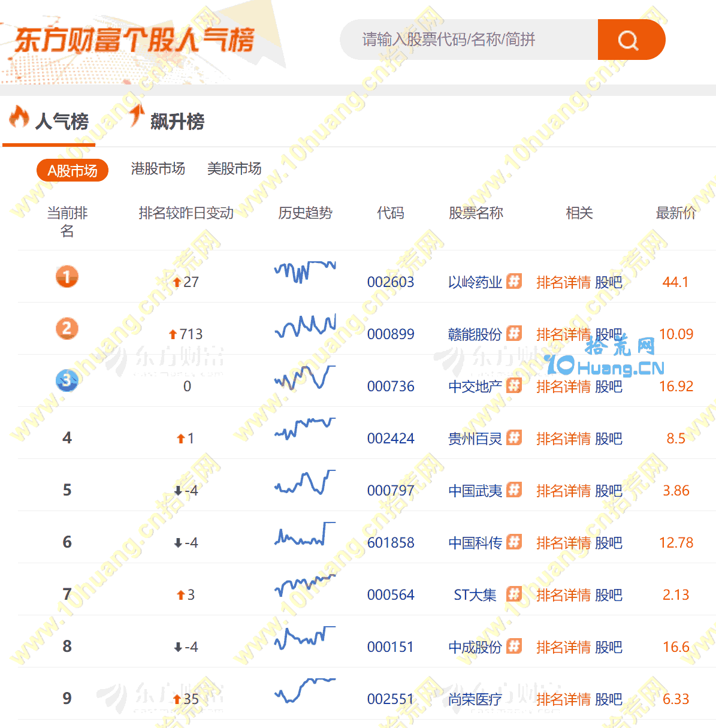Open the trend chart for 002603
This screenshot has width=716, height=728.
pos(305,271)
